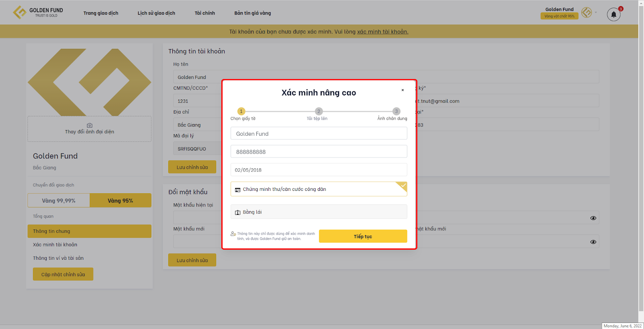The image size is (644, 329).
Task: Click the camera icon for changing avatar
Action: click(89, 126)
